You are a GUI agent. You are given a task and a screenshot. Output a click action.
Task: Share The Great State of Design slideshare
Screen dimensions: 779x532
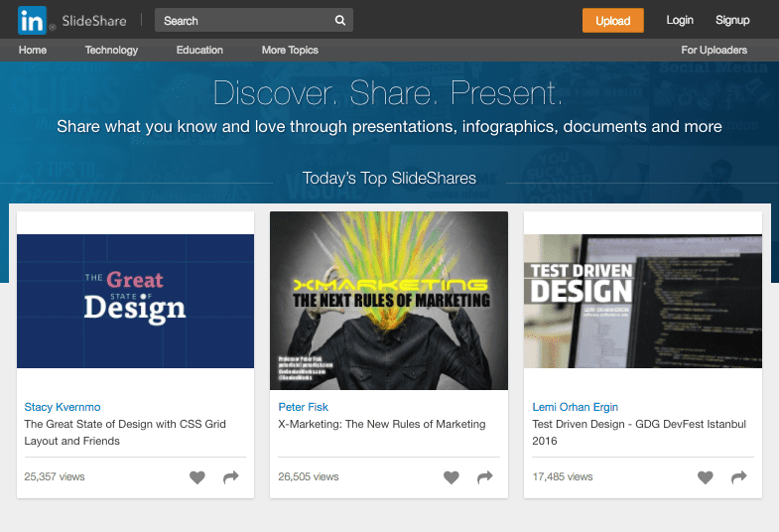[x=231, y=477]
